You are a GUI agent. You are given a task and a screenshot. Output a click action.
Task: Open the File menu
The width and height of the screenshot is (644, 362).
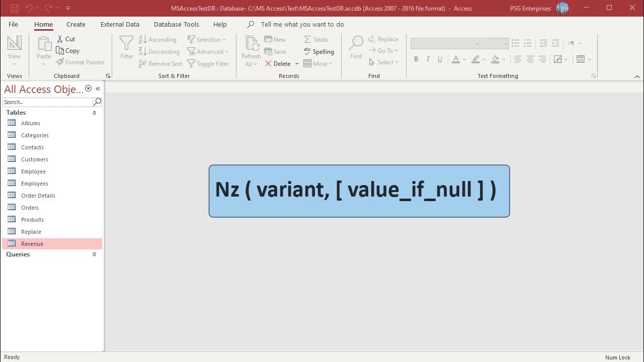(14, 24)
